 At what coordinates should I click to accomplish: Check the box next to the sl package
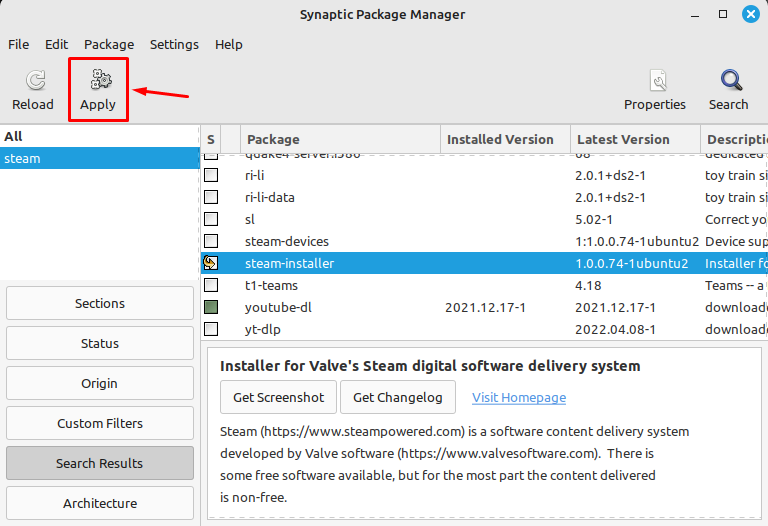point(211,219)
